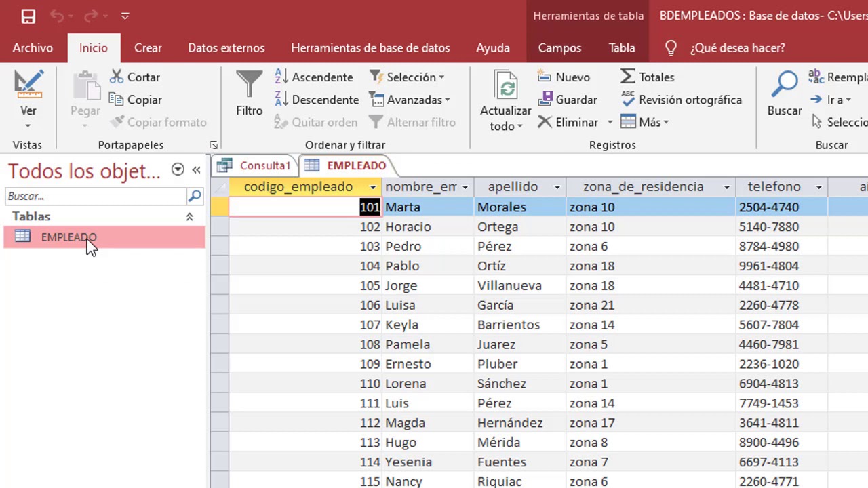
Task: Click the Reemplazar button
Action: (x=838, y=77)
